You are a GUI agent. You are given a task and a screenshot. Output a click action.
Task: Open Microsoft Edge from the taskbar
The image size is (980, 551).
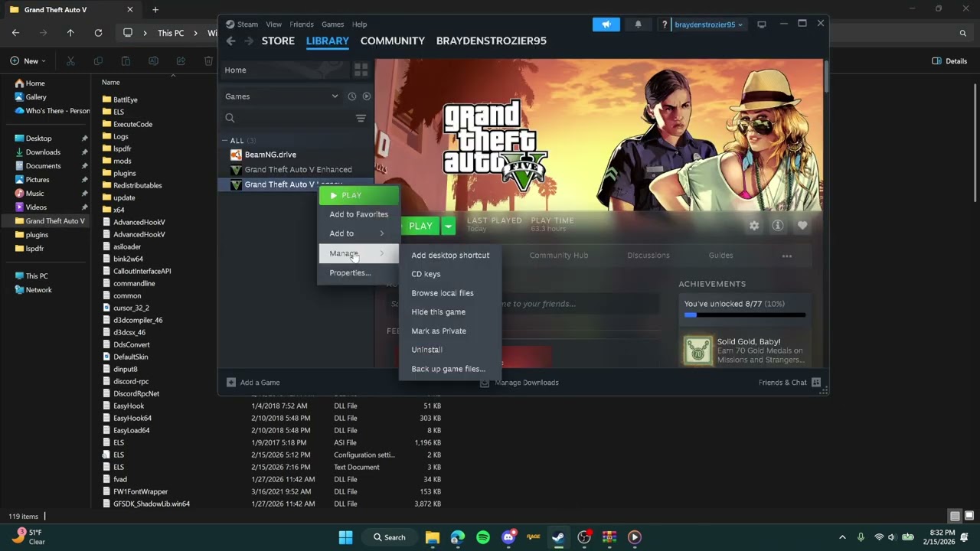tap(458, 537)
